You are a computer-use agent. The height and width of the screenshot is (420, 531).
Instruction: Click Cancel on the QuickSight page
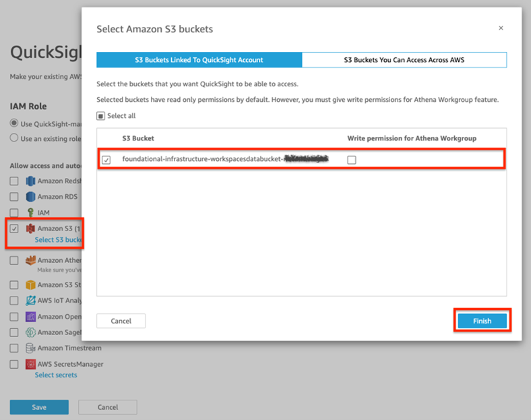[x=108, y=407]
